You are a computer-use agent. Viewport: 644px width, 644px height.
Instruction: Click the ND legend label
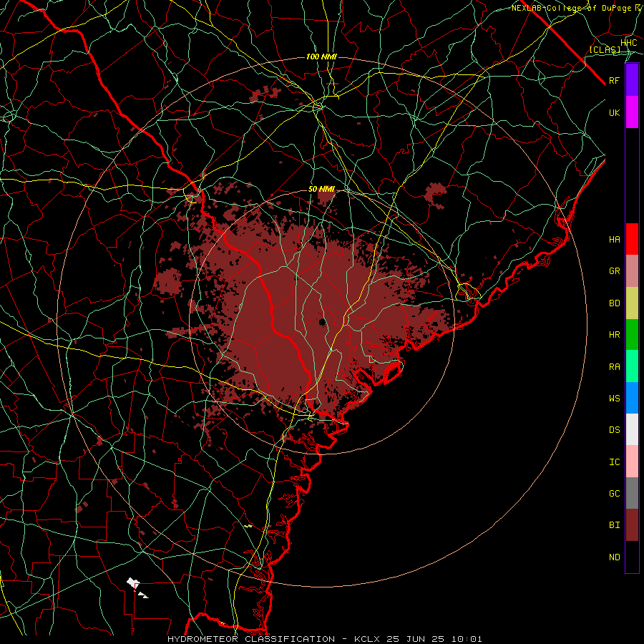point(615,557)
